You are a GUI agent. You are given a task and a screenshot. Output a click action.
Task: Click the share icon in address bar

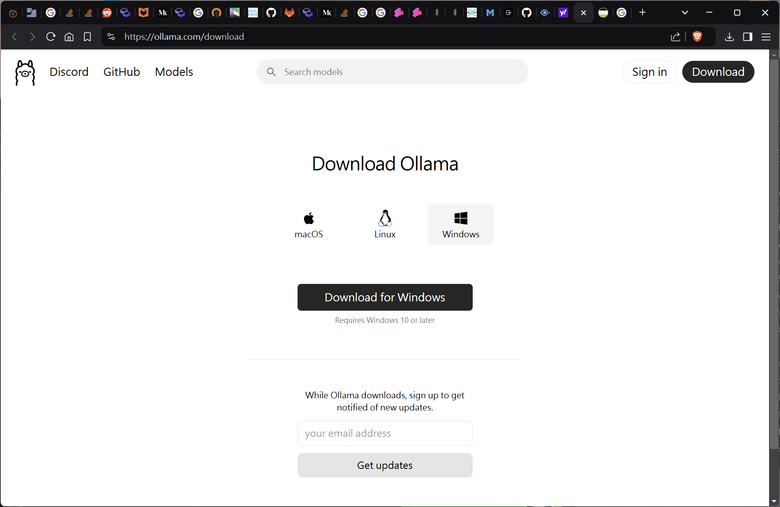(675, 37)
